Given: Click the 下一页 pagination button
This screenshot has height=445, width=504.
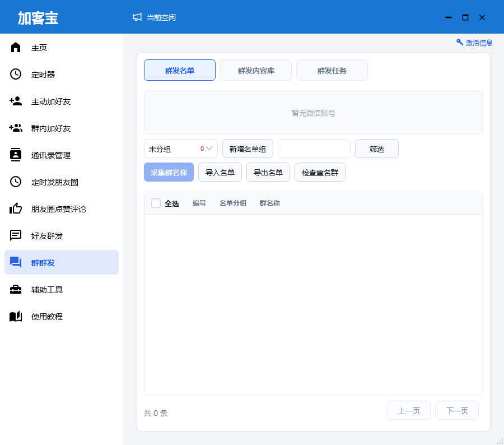Looking at the screenshot, I should (x=457, y=410).
